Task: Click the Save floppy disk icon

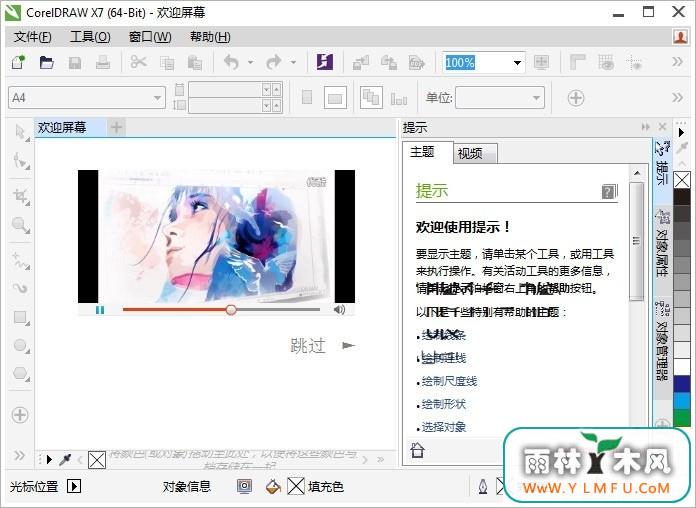Action: [75, 63]
